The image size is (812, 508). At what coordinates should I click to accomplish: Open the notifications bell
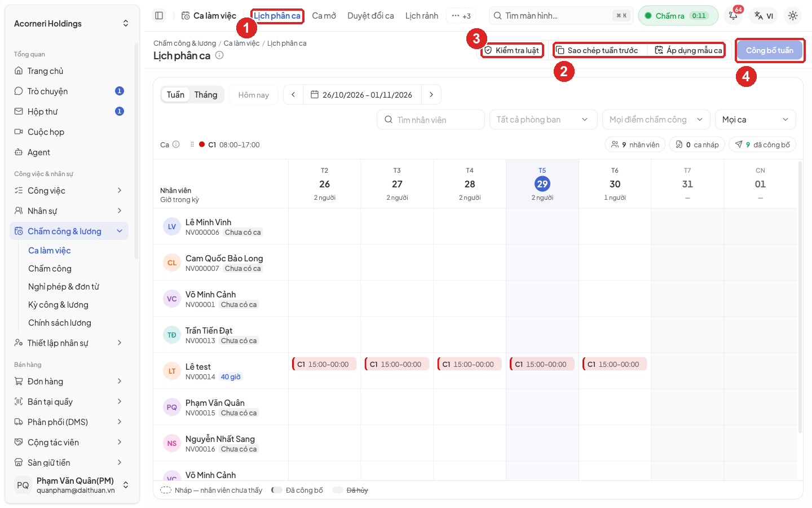coord(733,16)
